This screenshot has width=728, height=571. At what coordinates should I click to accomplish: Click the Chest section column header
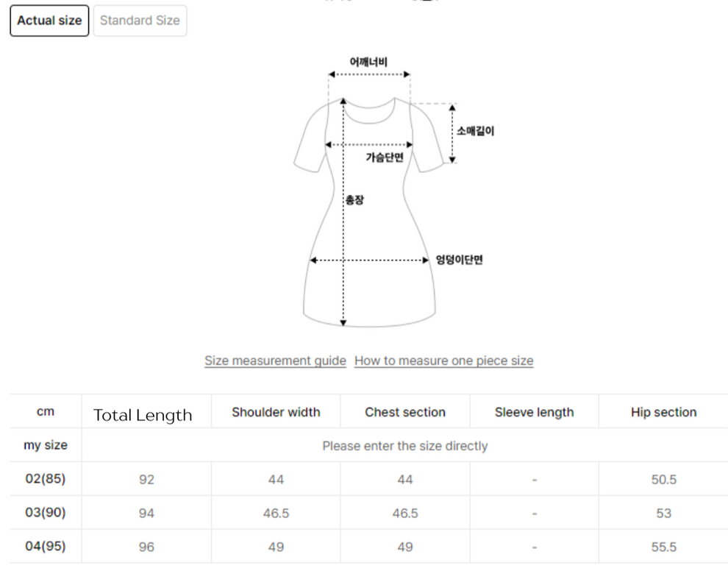coord(404,412)
